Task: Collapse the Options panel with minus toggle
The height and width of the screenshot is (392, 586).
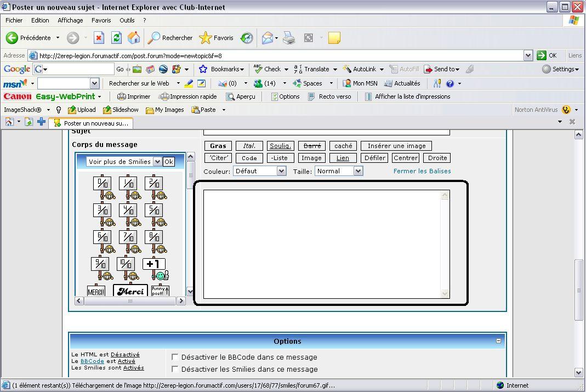Action: [498, 341]
